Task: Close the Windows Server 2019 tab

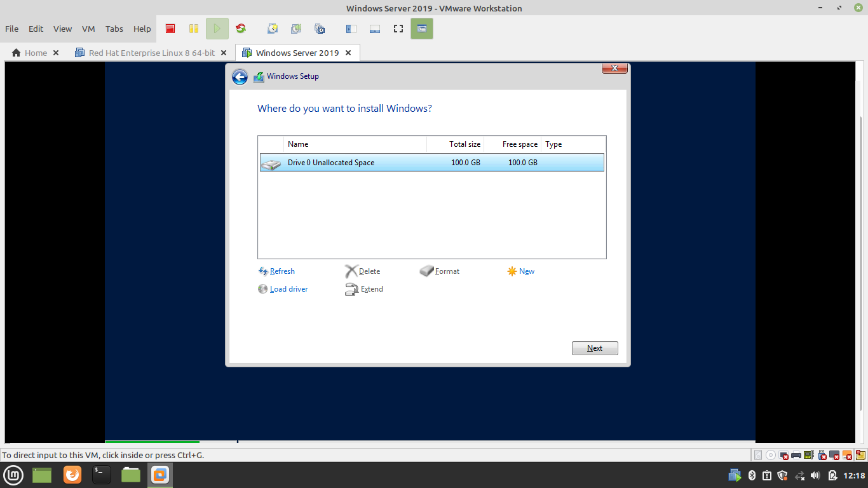Action: pyautogui.click(x=348, y=53)
